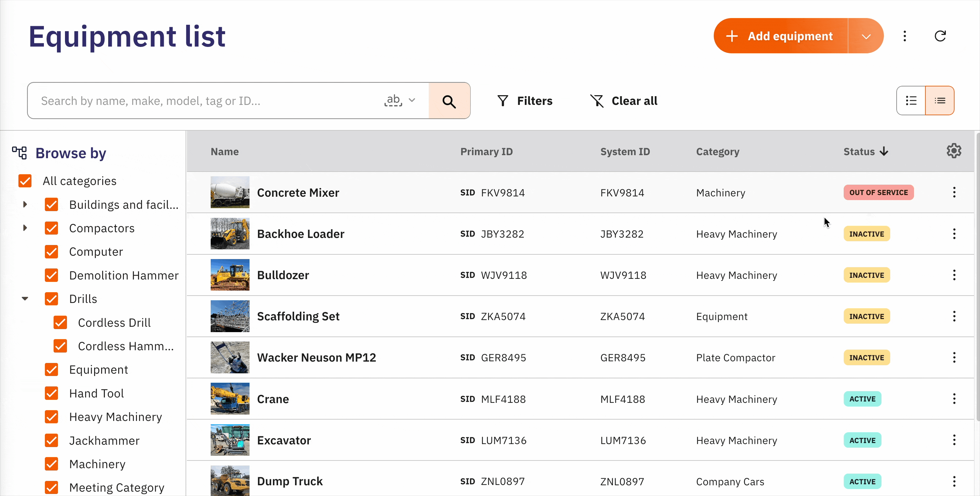Open Crane row actions menu
980x496 pixels.
click(954, 399)
